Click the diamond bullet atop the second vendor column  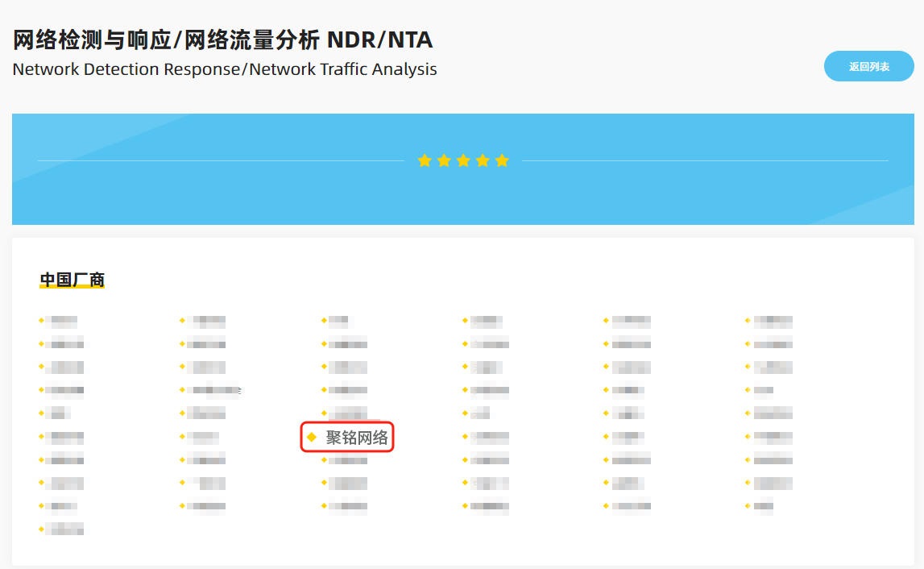[x=182, y=321]
